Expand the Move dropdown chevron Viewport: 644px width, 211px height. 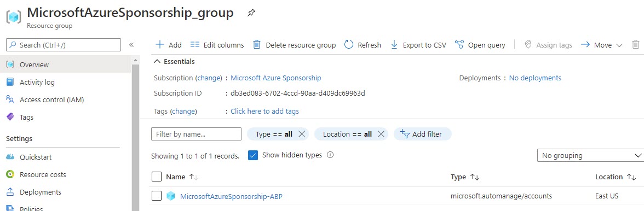click(619, 45)
